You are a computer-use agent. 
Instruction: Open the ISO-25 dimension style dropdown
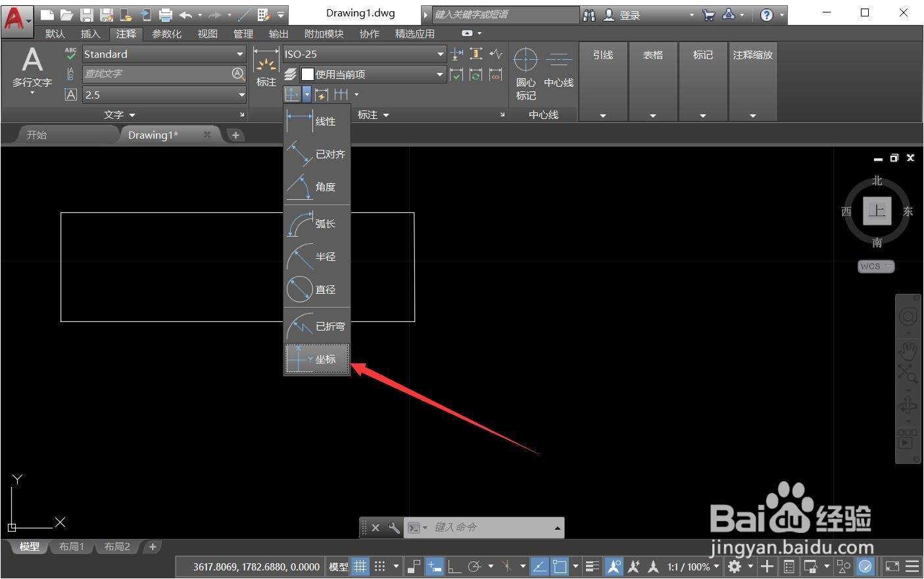point(364,54)
